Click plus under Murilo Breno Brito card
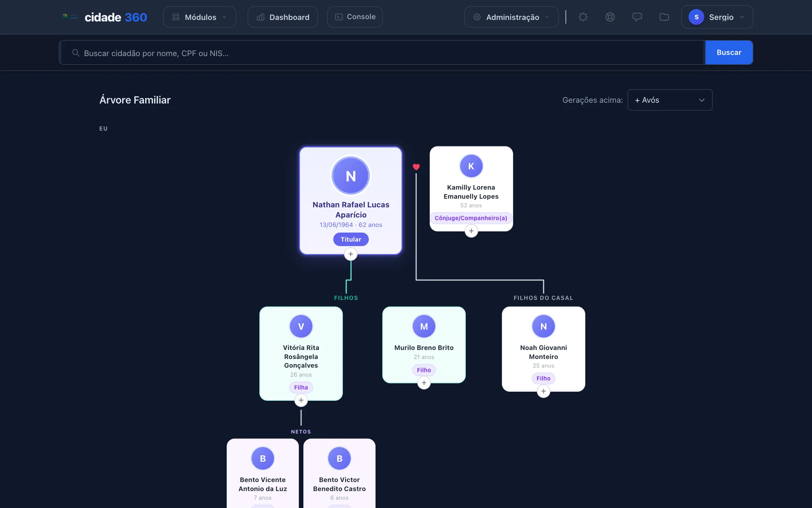812x508 pixels. coord(424,383)
